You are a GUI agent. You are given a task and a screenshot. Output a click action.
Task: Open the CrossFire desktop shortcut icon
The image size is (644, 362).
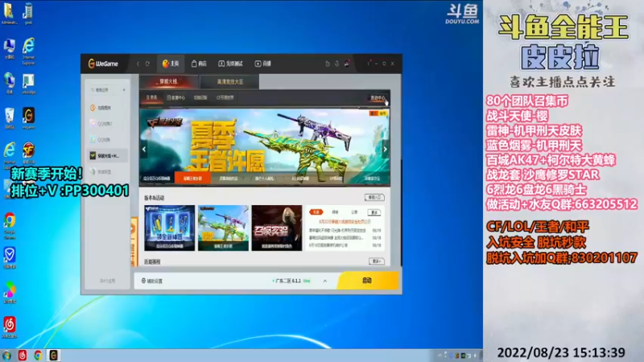pos(28,153)
